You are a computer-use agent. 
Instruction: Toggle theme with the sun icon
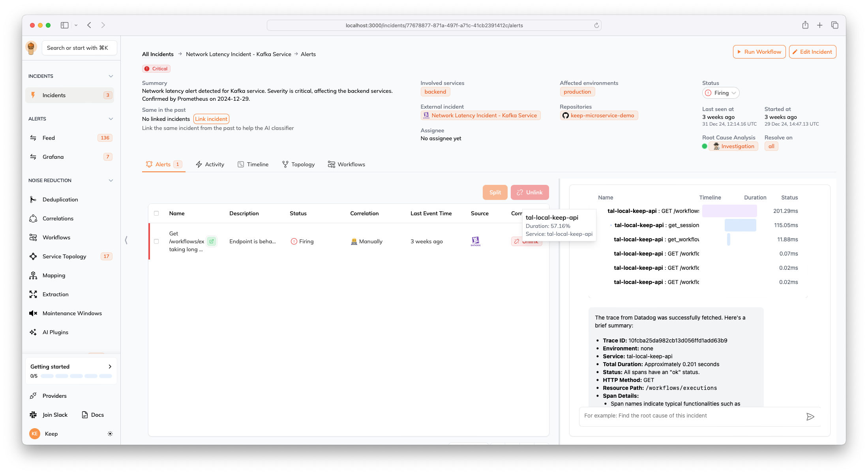click(x=110, y=434)
